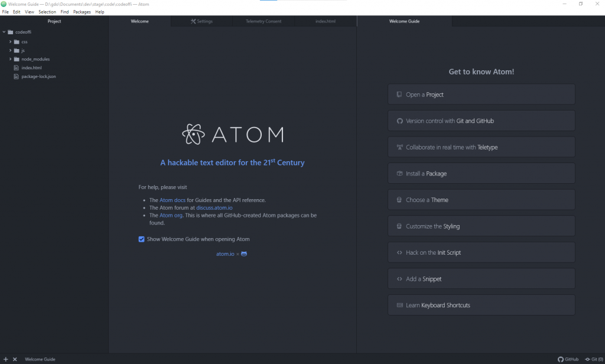Screen dimensions: 605x364
Task: Click the codeoffi root folder icon
Action: [11, 32]
